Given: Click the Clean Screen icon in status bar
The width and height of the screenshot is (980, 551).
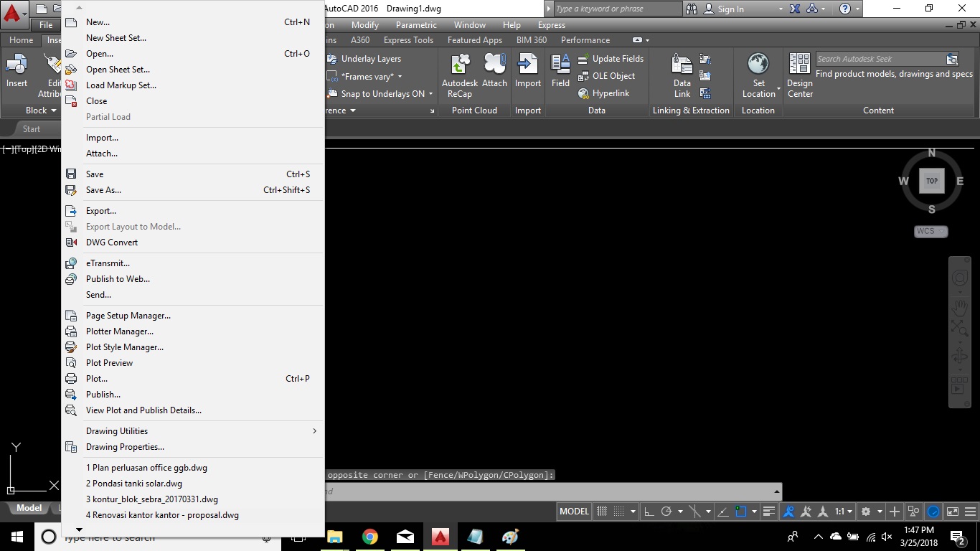Looking at the screenshot, I should [x=953, y=512].
